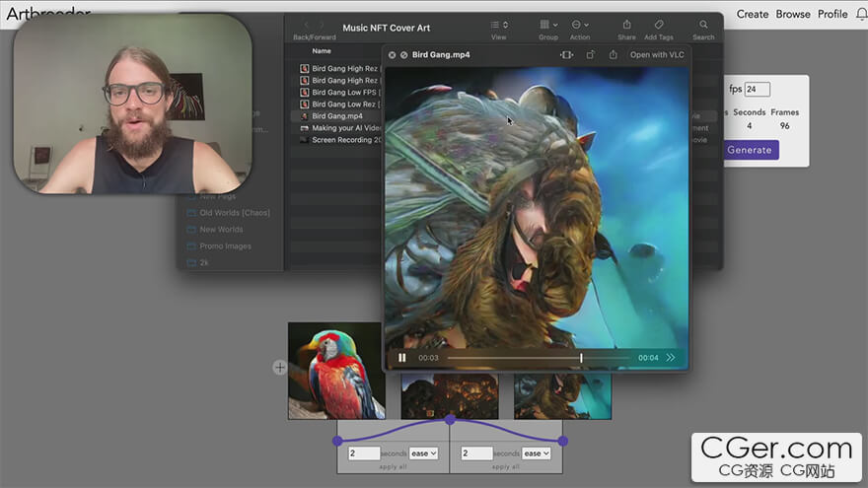
Task: Open Create in Artbreeder navigation
Action: pyautogui.click(x=753, y=14)
